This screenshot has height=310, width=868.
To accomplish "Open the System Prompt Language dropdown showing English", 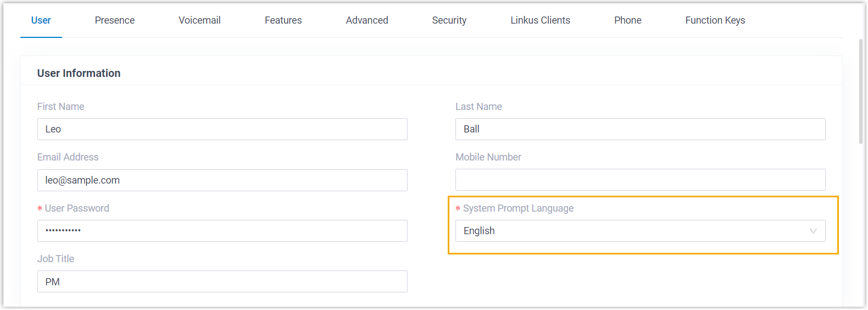I will click(x=632, y=231).
